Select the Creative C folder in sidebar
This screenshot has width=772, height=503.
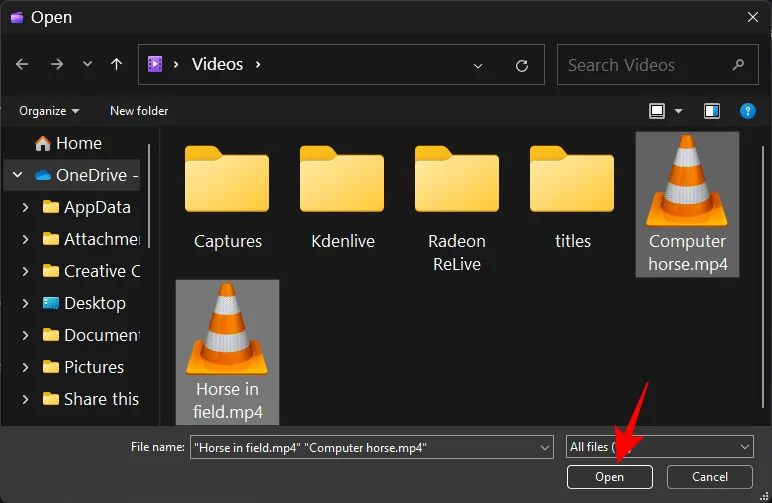click(91, 271)
